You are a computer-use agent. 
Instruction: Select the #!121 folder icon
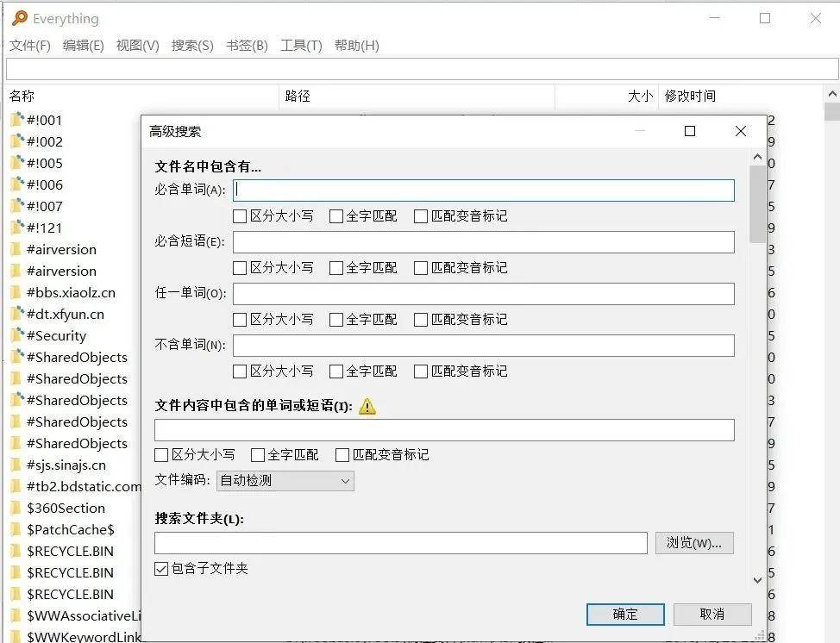pos(17,228)
